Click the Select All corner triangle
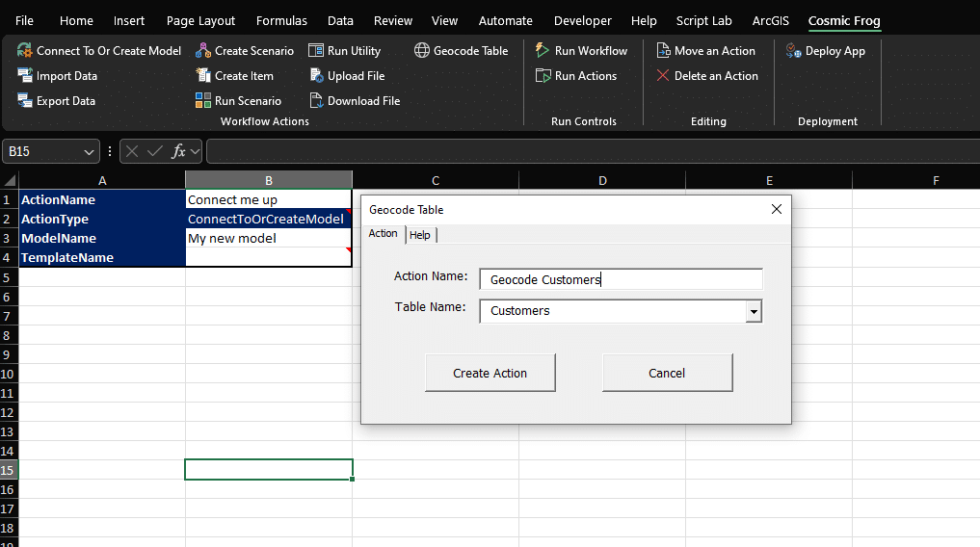 click(10, 181)
